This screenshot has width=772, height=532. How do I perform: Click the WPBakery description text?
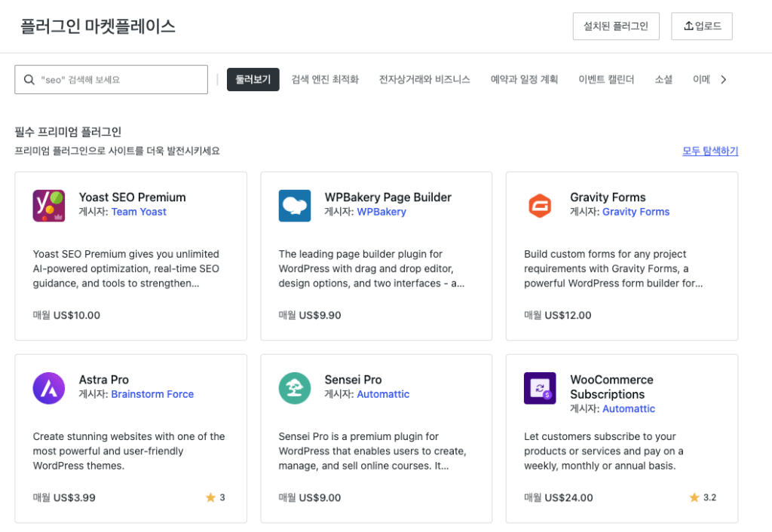[372, 269]
